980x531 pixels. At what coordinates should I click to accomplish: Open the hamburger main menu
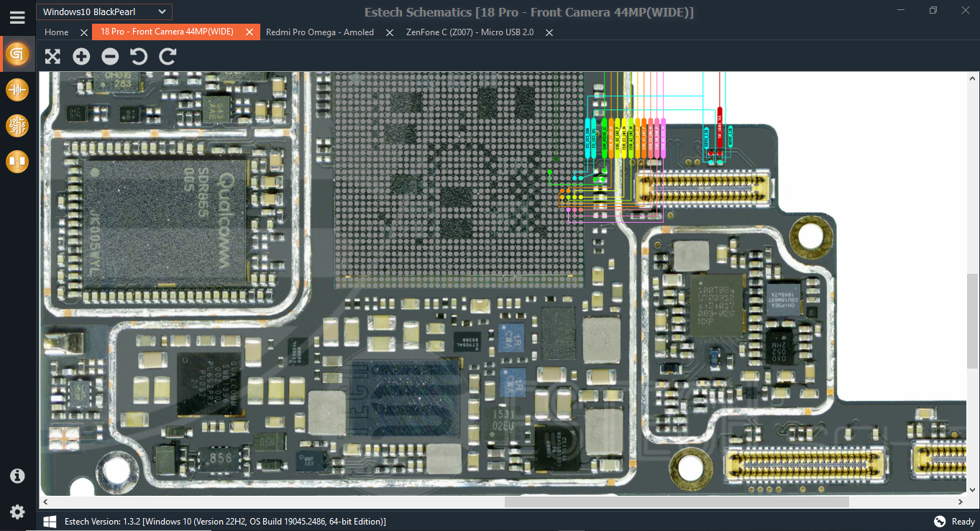[17, 17]
